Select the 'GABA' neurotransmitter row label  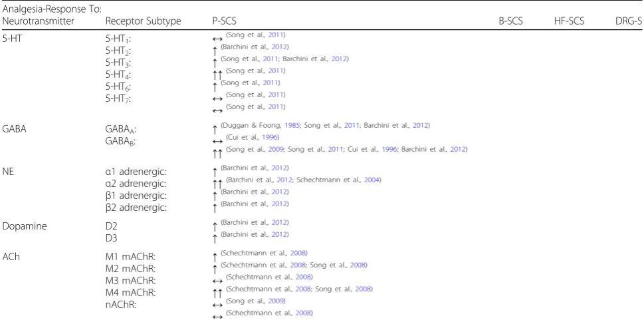[x=15, y=129]
